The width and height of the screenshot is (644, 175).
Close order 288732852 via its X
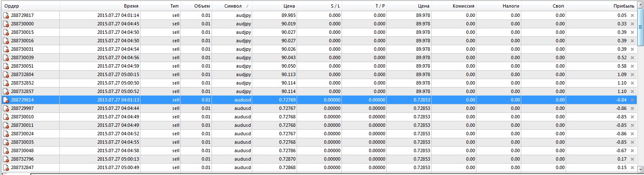(x=632, y=83)
